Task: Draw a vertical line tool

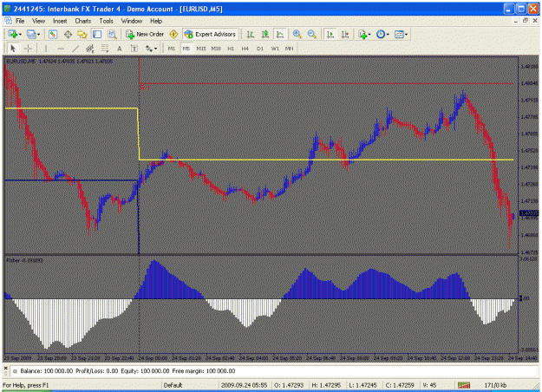Action: [x=46, y=49]
